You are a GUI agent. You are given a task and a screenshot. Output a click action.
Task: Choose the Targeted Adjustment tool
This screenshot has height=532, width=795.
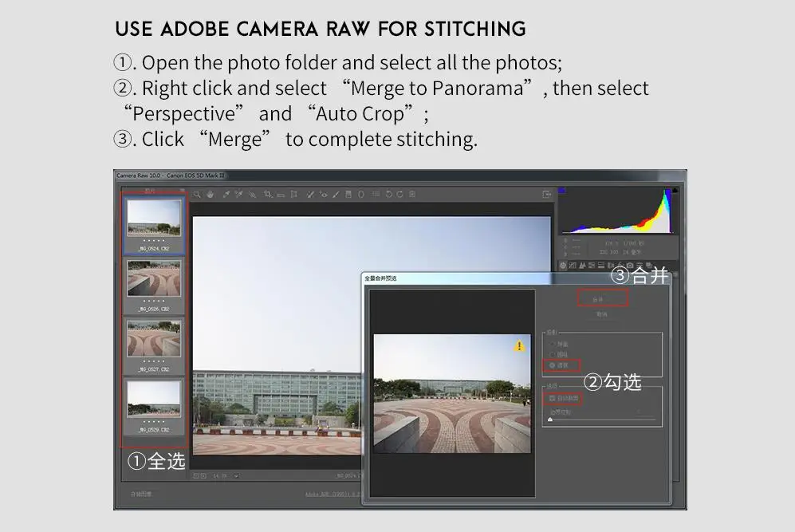(x=252, y=195)
